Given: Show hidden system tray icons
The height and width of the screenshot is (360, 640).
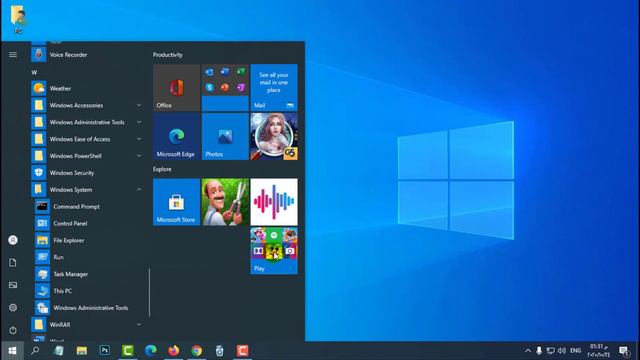Looking at the screenshot, I should point(528,351).
